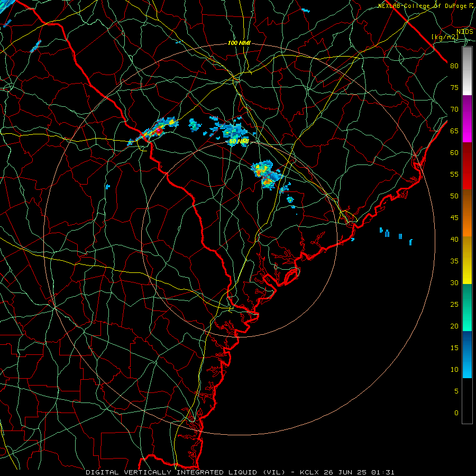
Task: Click the orange-brown segment of the color bar
Action: 467,213
